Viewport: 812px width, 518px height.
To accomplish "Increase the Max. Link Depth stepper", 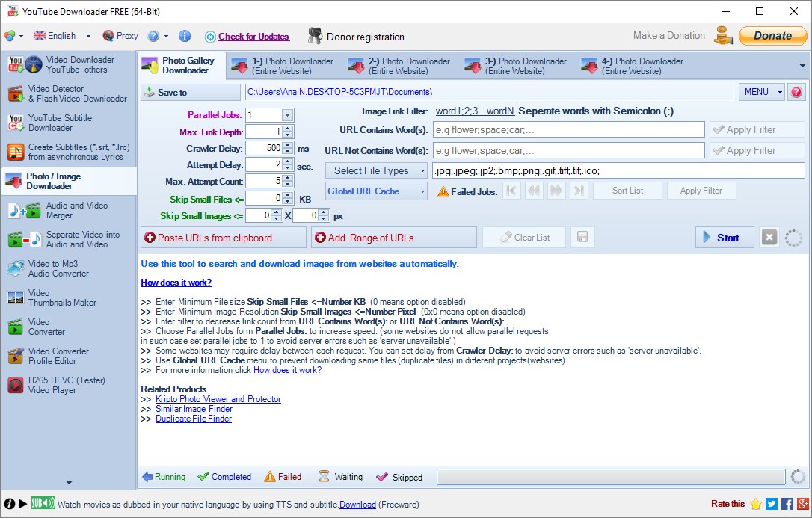I will click(289, 129).
